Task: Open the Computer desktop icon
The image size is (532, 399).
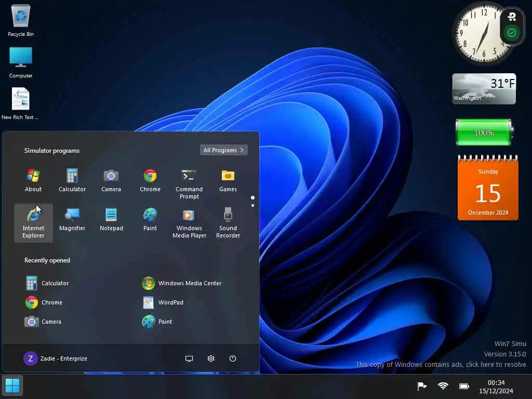Action: point(21,62)
